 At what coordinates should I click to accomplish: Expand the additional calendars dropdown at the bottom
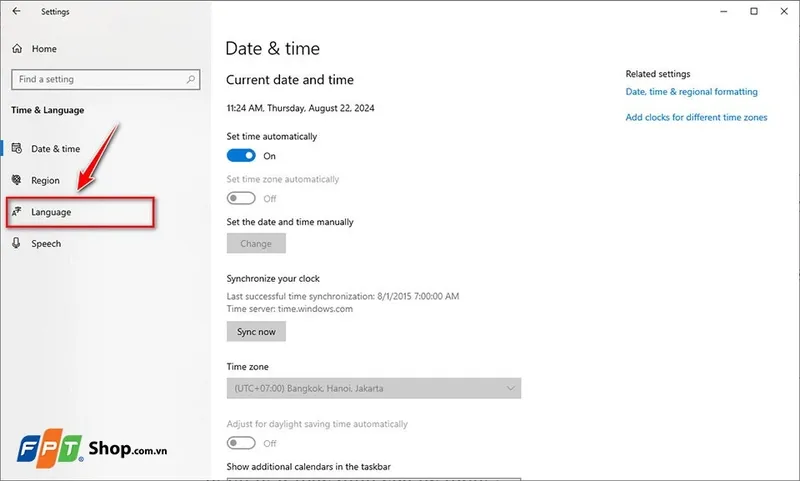pos(373,477)
